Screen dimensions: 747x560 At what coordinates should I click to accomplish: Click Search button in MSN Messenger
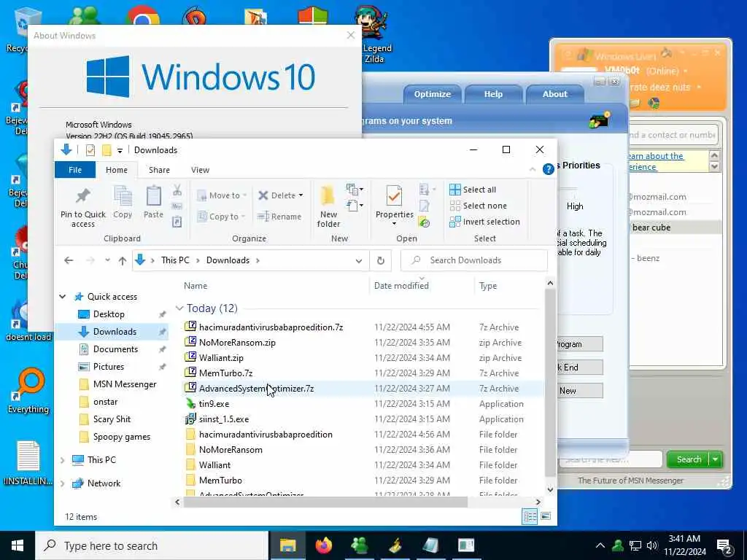pos(689,459)
